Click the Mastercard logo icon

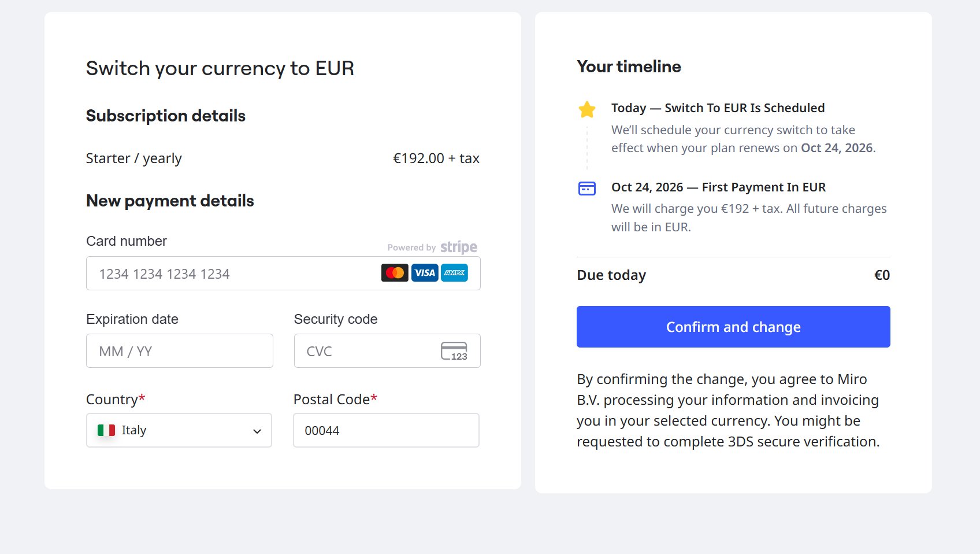coord(395,273)
